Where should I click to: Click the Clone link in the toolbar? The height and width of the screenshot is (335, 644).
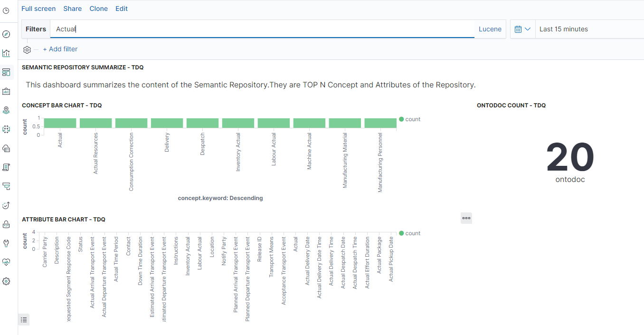(98, 9)
